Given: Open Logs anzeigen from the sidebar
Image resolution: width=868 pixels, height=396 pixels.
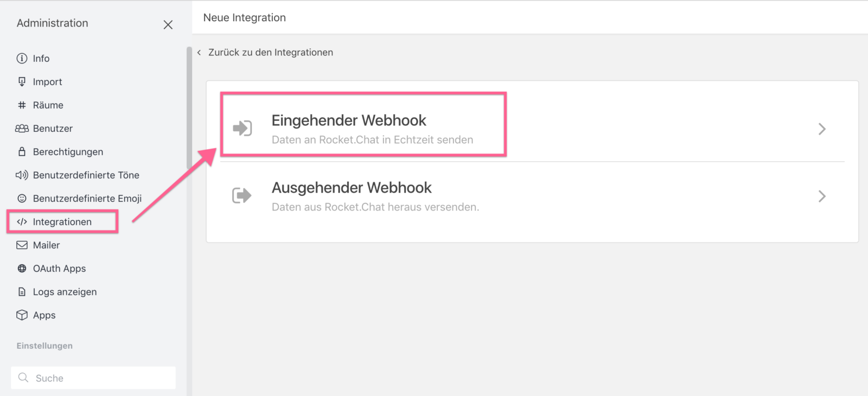Looking at the screenshot, I should click(x=65, y=291).
